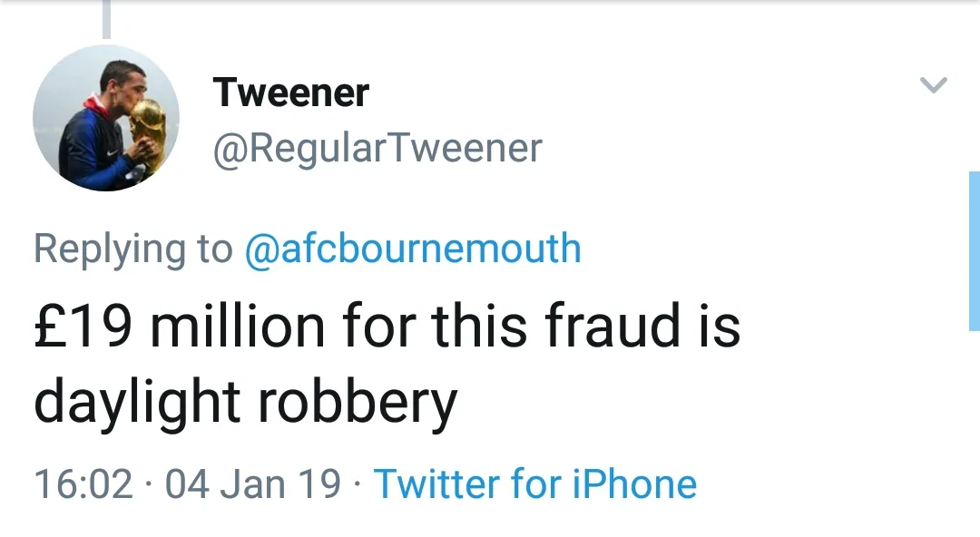Click the blue scrollbar on right edge
980x537 pixels.
pos(974,251)
